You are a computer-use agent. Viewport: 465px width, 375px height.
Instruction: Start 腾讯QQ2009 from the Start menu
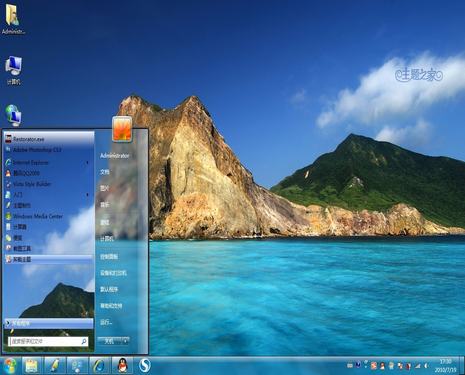[49, 173]
